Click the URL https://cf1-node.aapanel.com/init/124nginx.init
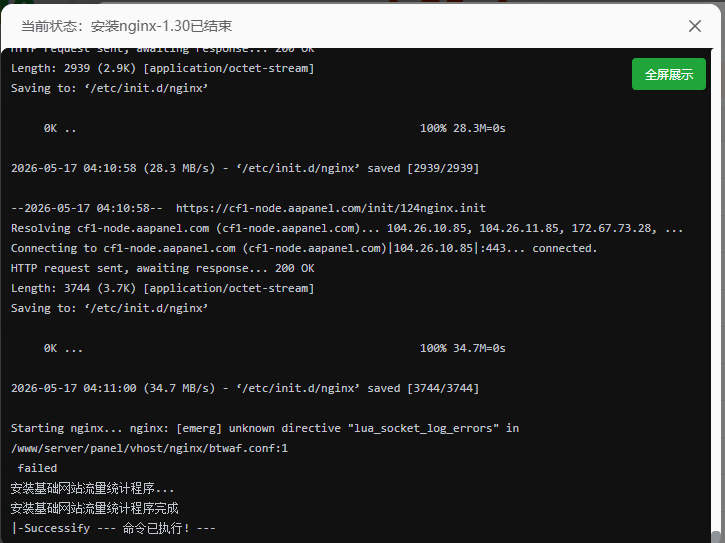 (x=331, y=208)
